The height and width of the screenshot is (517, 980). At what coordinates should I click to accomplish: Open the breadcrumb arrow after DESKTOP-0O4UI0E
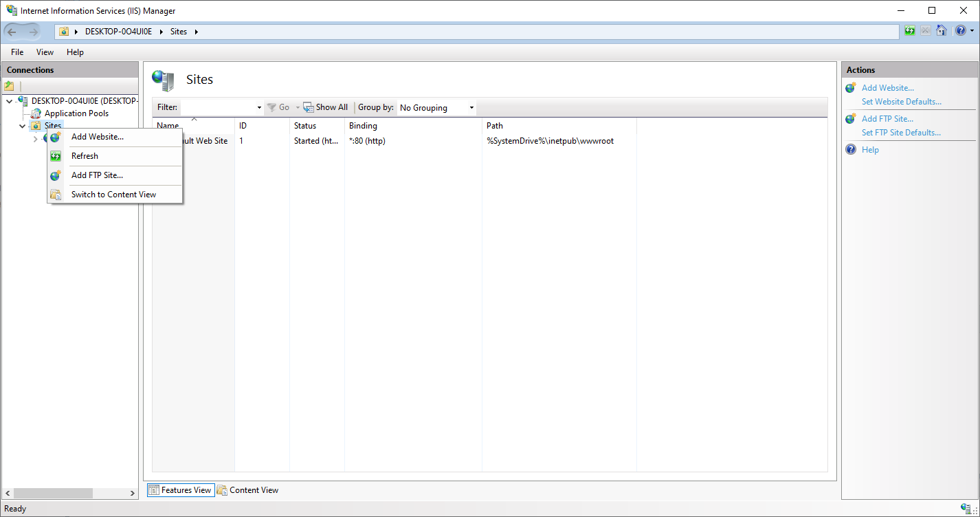click(x=162, y=32)
